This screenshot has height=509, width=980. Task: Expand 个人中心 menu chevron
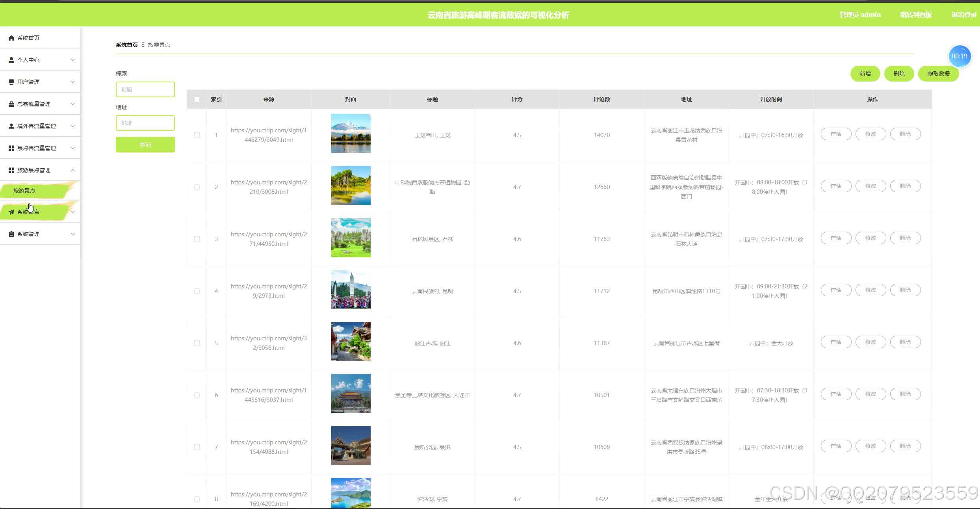(73, 60)
